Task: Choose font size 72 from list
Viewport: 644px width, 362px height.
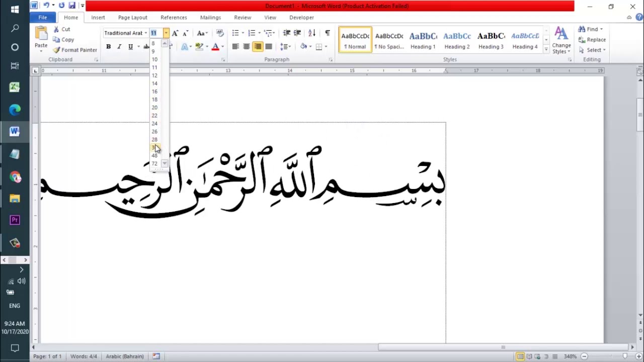Action: point(154,164)
